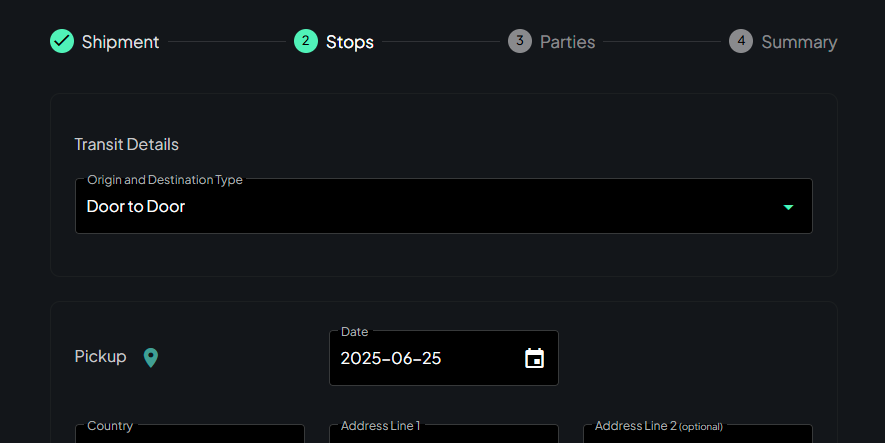The width and height of the screenshot is (885, 443).
Task: Open the calendar picker in Date field
Action: coord(535,358)
